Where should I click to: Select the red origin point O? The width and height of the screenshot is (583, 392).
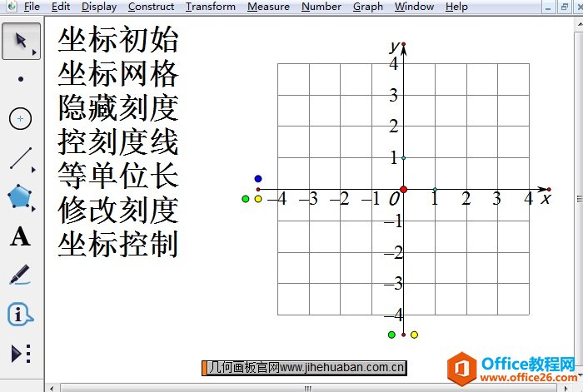coord(403,190)
